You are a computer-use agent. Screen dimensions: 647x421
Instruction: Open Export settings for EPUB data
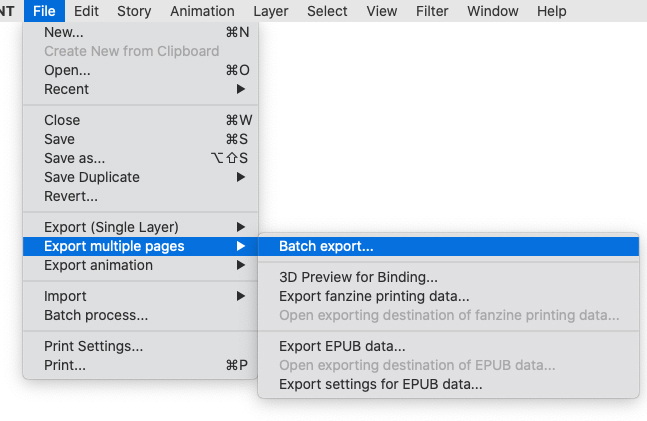click(x=380, y=384)
